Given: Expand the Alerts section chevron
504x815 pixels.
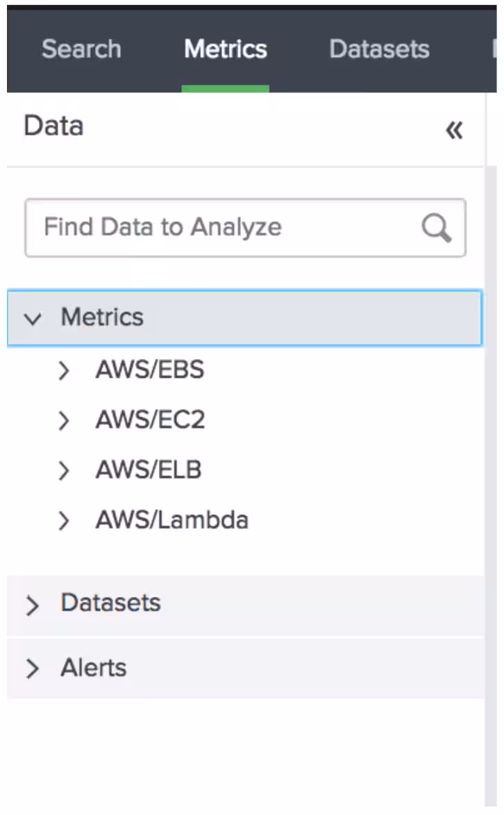Looking at the screenshot, I should pos(33,669).
